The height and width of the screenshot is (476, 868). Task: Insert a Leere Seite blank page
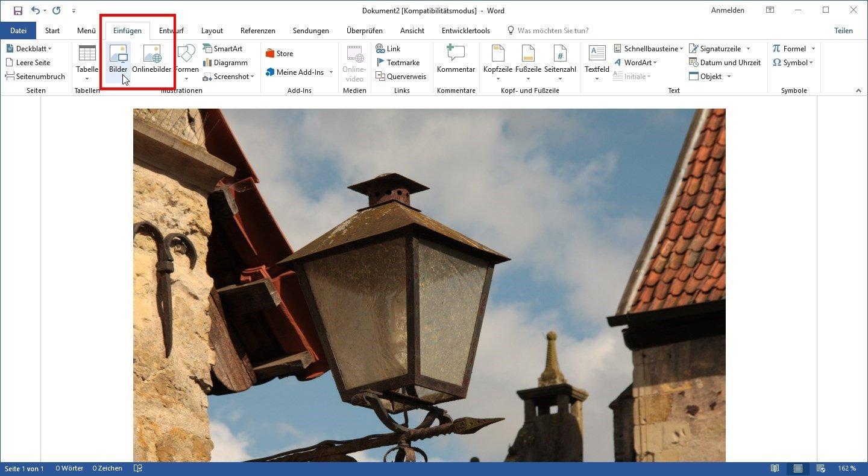coord(28,63)
